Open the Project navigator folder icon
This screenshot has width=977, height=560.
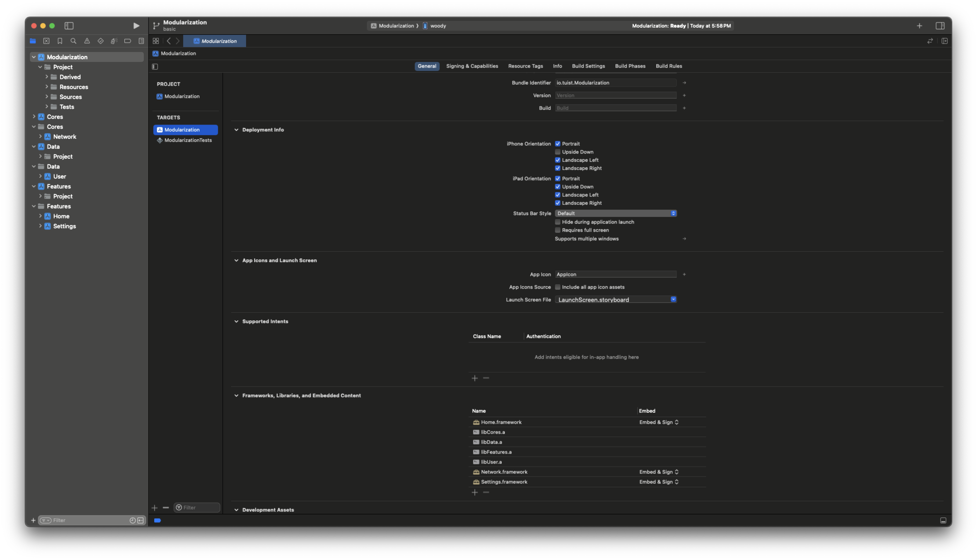pyautogui.click(x=33, y=41)
